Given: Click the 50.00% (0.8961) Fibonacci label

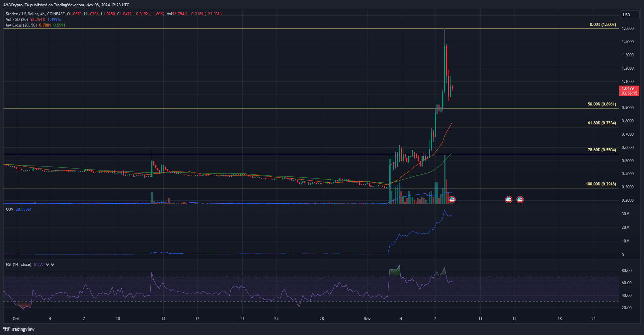Looking at the screenshot, I should pos(602,104).
